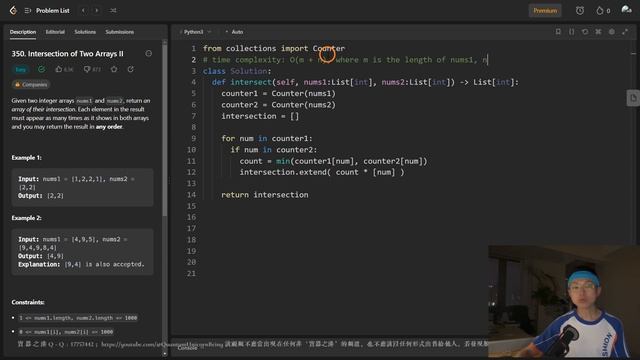Reset code with the revert arrow icon
Viewport: 640px width, 360px height.
tap(585, 31)
